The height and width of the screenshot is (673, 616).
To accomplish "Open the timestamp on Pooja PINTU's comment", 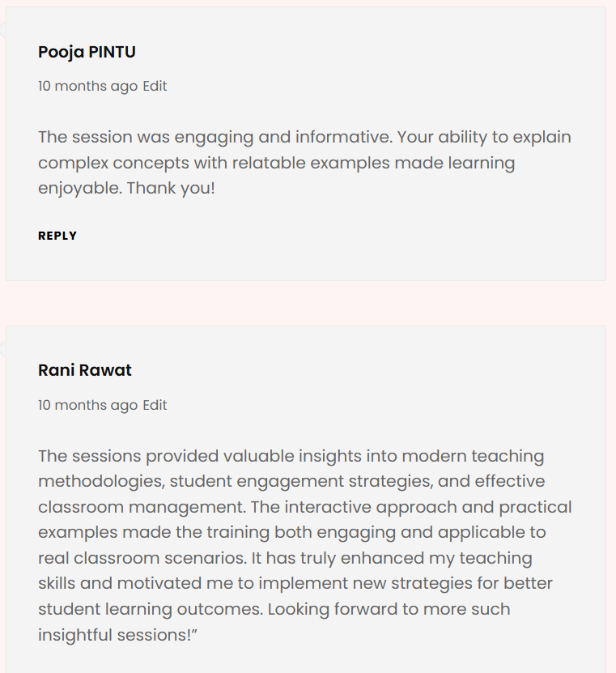I will 87,86.
